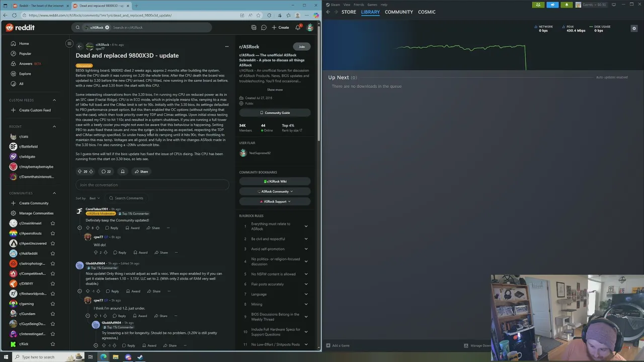Open the post's 22 comments button
644x362 pixels.
pos(106,171)
